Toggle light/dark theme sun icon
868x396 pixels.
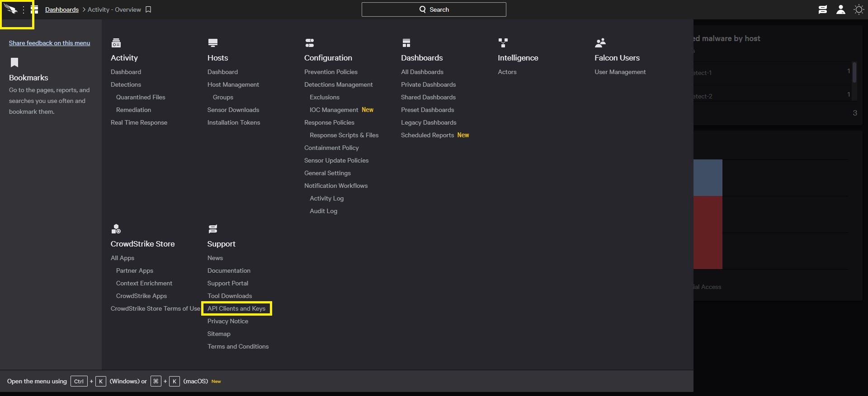pos(859,9)
